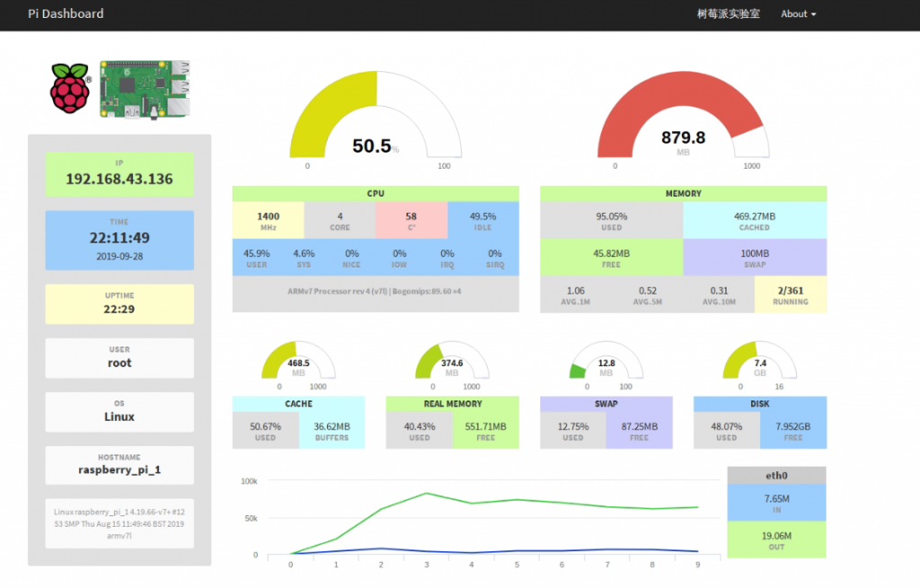Click the small CACHE gauge
920x588 pixels.
(298, 361)
